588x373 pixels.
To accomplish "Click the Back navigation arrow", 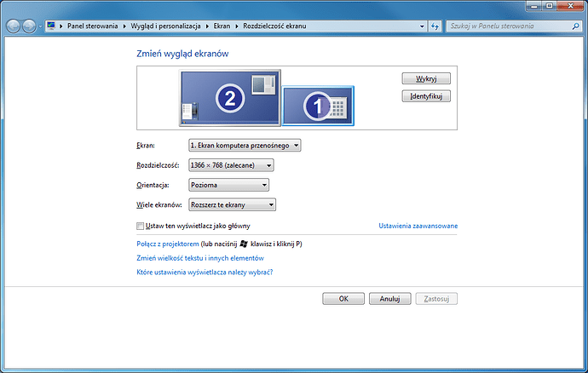I will (x=14, y=27).
